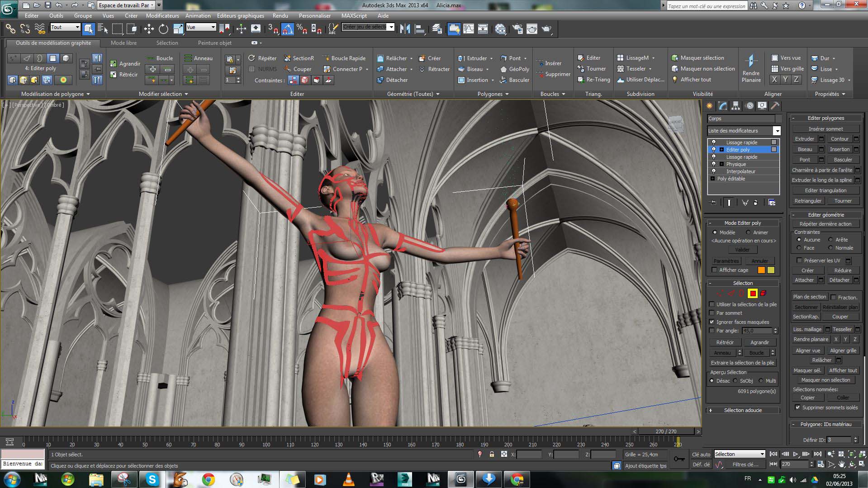Select the Move transform tool
This screenshot has width=868, height=488.
pos(149,29)
